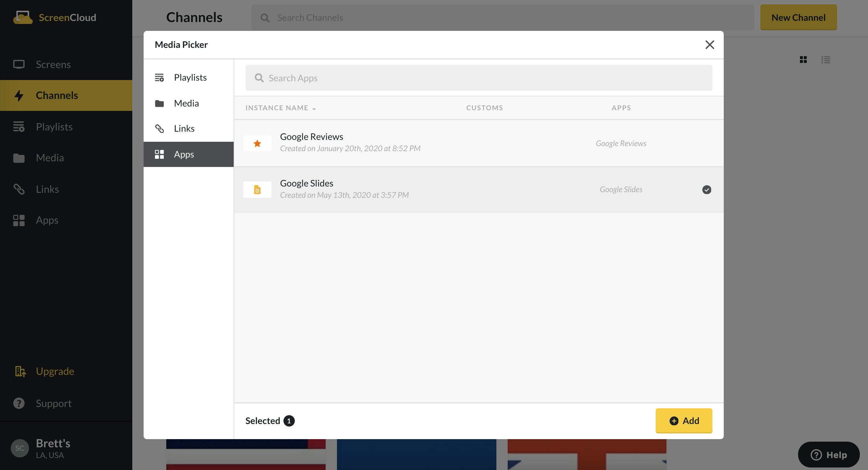Open the Support page
Screen dimensions: 868x470
pos(54,403)
